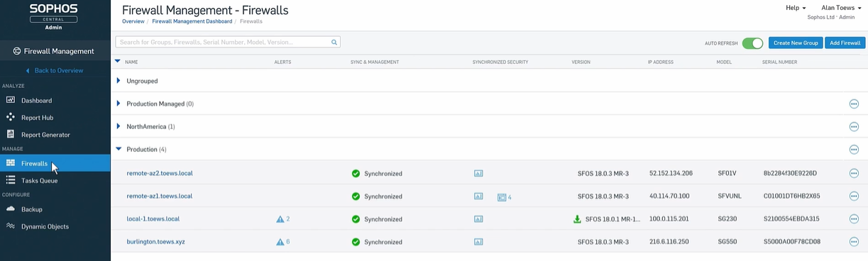
Task: Expand the Ungrouped group
Action: coord(119,81)
